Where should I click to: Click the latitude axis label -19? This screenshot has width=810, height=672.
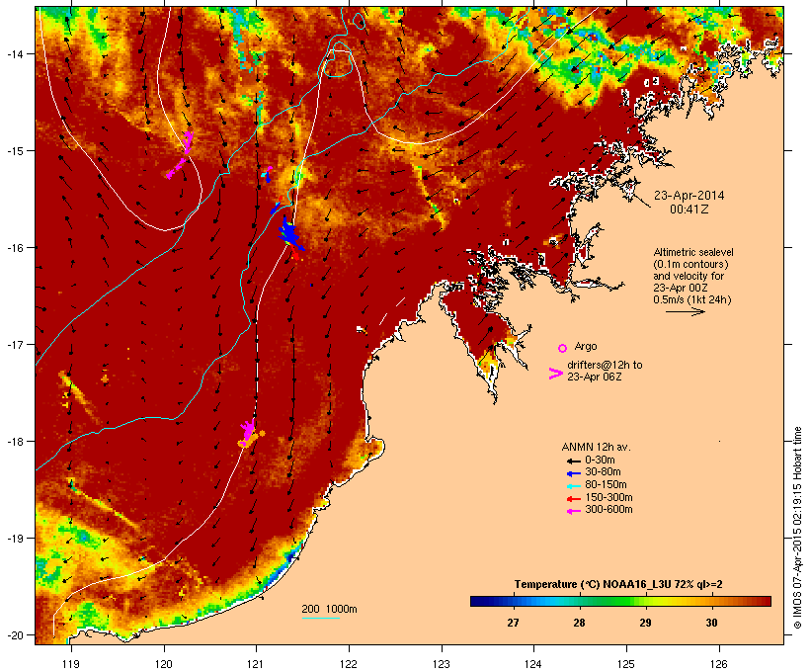(14, 539)
